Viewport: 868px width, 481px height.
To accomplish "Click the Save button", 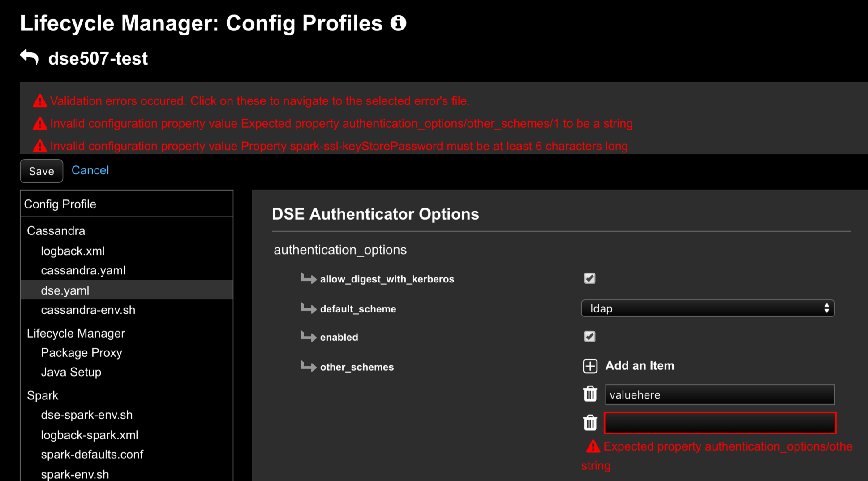I will coord(41,171).
